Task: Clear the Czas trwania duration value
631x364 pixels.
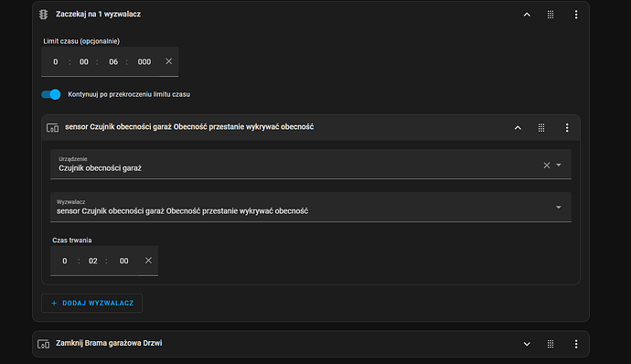Action: click(148, 261)
